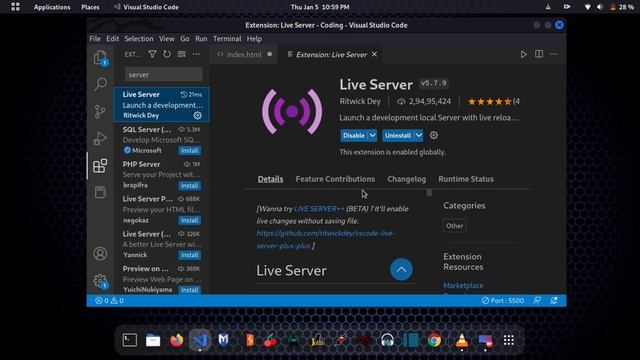Open the View menu
Screen dimensions: 640x360
167,39
